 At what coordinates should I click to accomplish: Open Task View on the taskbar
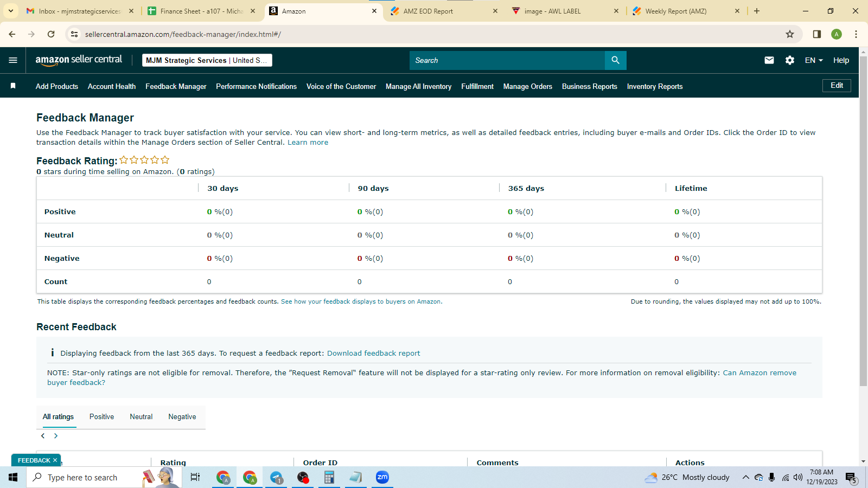[x=195, y=477]
